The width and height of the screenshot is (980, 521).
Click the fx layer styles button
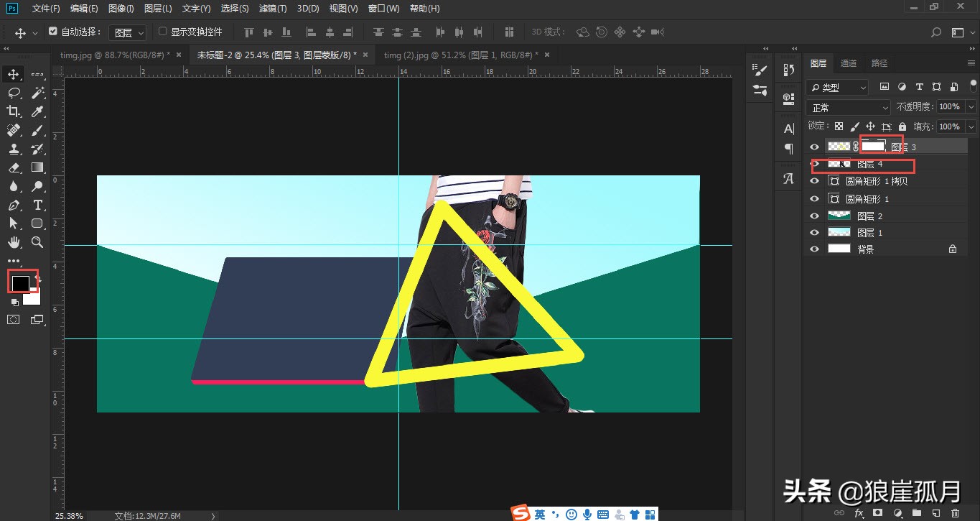(859, 513)
